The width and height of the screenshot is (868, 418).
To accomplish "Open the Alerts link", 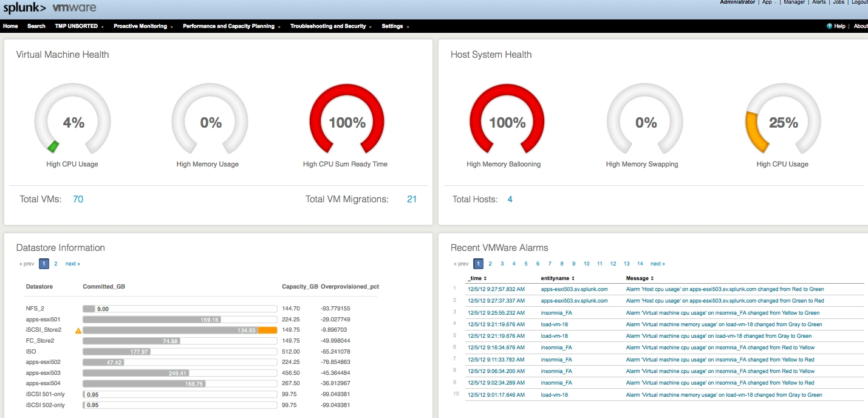I will coord(819,2).
